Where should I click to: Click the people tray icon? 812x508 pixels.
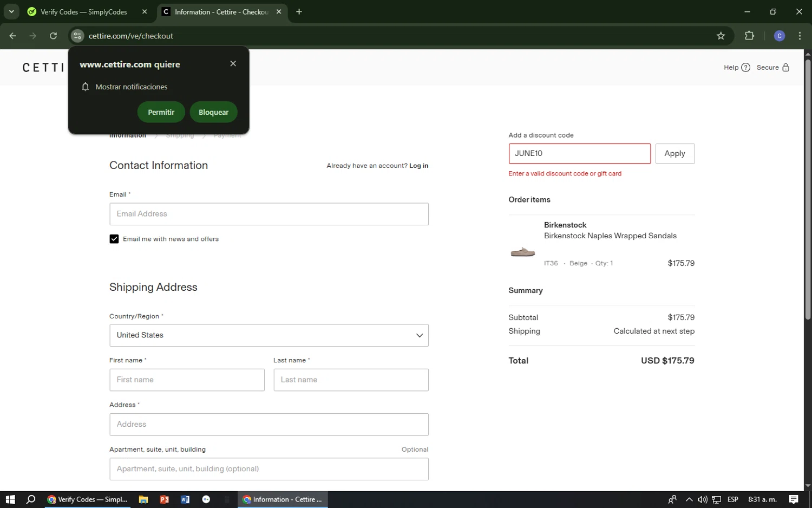[x=672, y=499]
